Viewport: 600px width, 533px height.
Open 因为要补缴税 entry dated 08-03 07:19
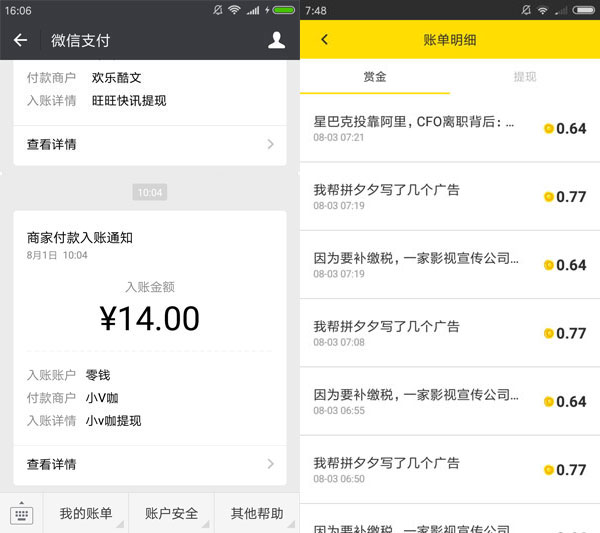[450, 265]
